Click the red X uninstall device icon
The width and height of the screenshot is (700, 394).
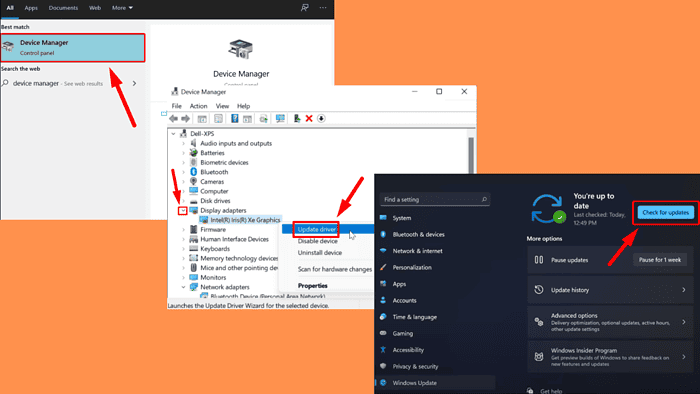click(x=309, y=118)
